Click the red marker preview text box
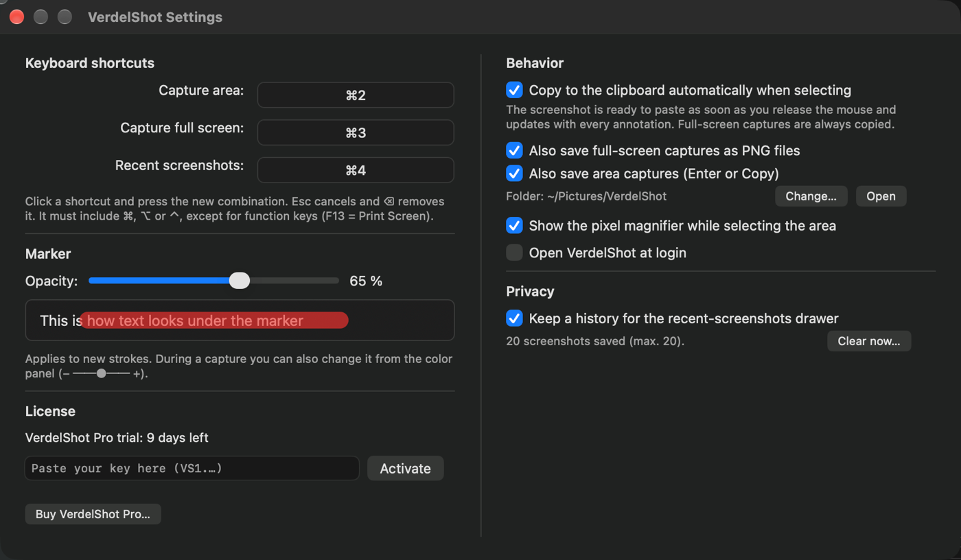The width and height of the screenshot is (961, 560). pyautogui.click(x=240, y=320)
